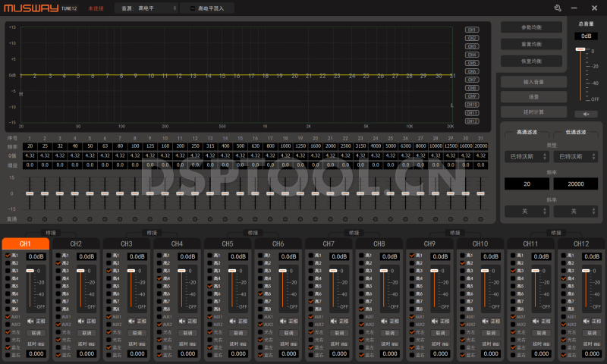The image size is (607, 364).
Task: Click the high-pass frequency field showing 20
Action: (x=527, y=184)
